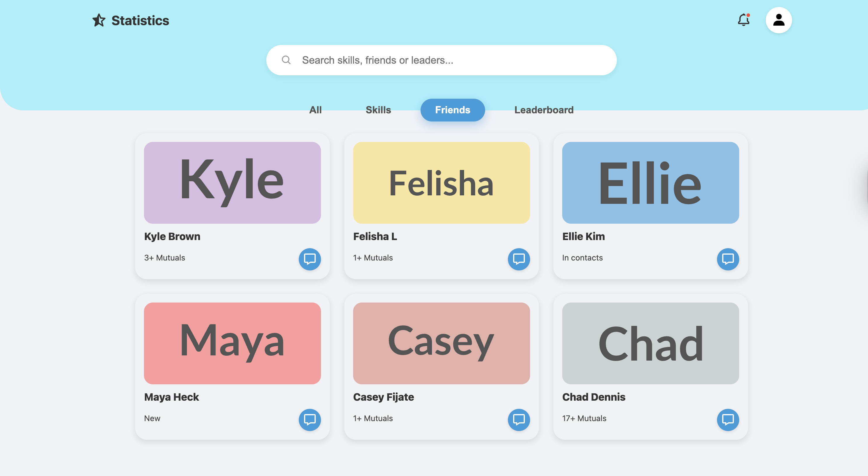868x476 pixels.
Task: Click the search magnifier icon
Action: point(286,60)
